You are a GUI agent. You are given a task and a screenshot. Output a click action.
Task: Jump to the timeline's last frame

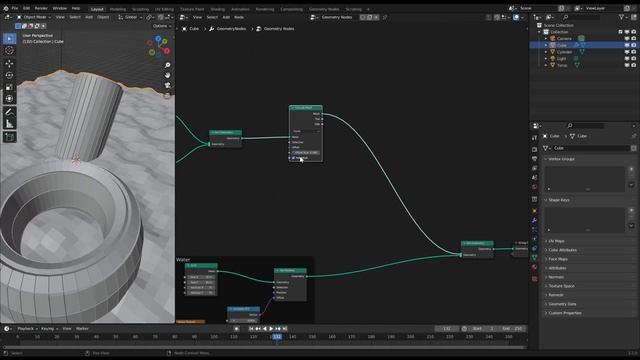(285, 329)
